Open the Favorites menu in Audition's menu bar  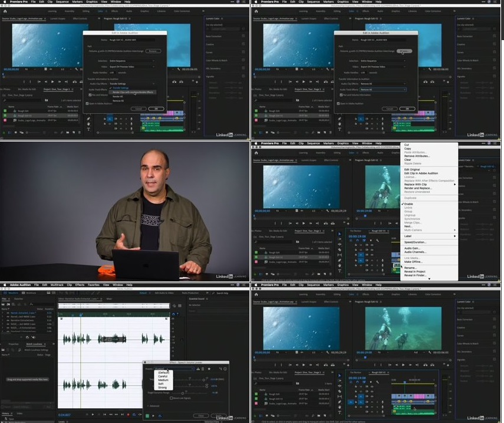click(x=94, y=285)
